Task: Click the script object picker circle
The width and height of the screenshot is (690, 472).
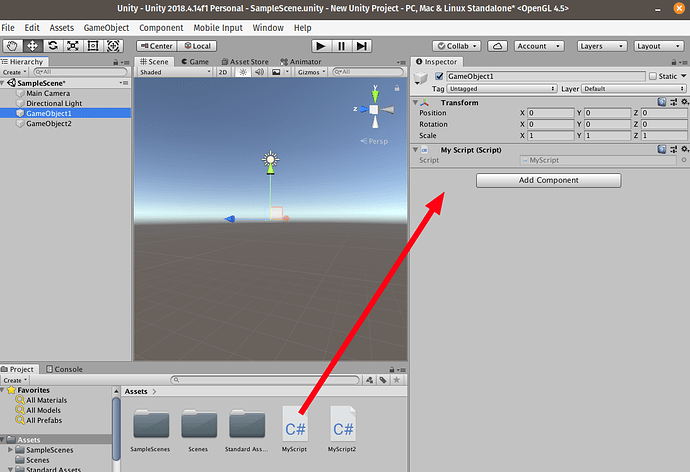Action: 684,160
